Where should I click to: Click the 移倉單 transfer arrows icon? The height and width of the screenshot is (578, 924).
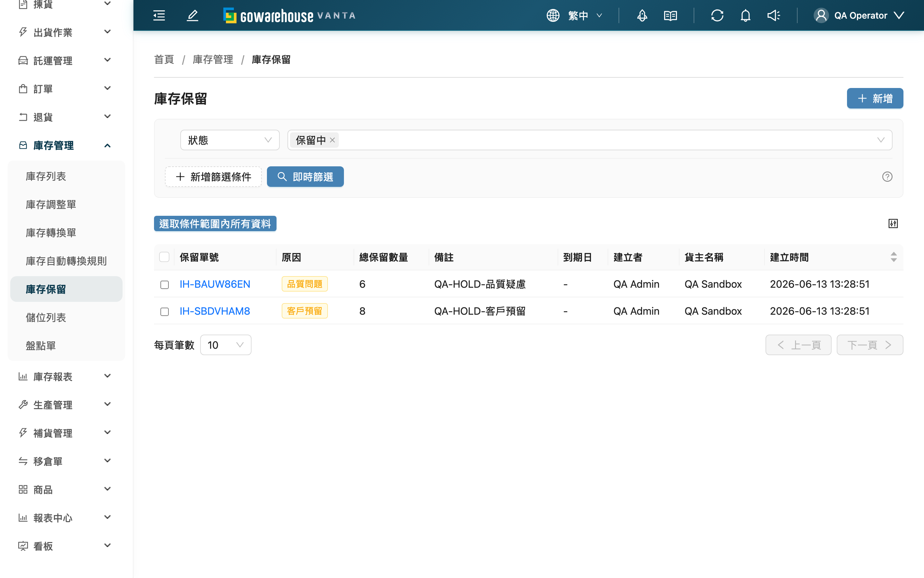pos(23,461)
